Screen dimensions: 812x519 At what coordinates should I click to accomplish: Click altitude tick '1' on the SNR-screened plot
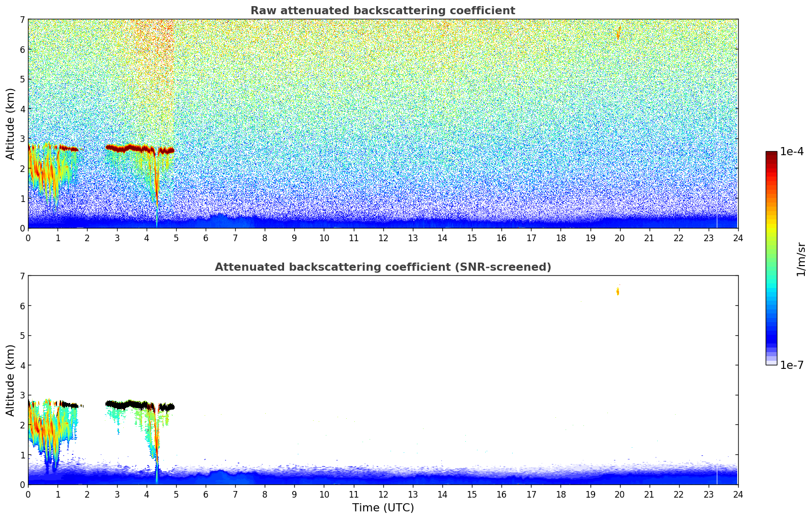click(22, 455)
